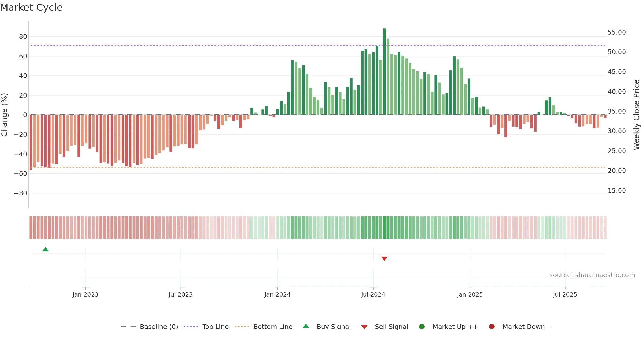The width and height of the screenshot is (644, 362).
Task: Click the purple dotted line legend swatch
Action: point(191,327)
